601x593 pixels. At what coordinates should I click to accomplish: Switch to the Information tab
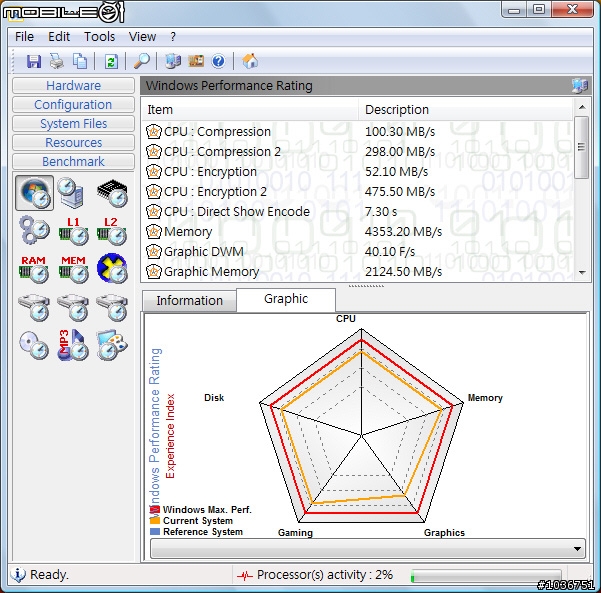coord(189,301)
